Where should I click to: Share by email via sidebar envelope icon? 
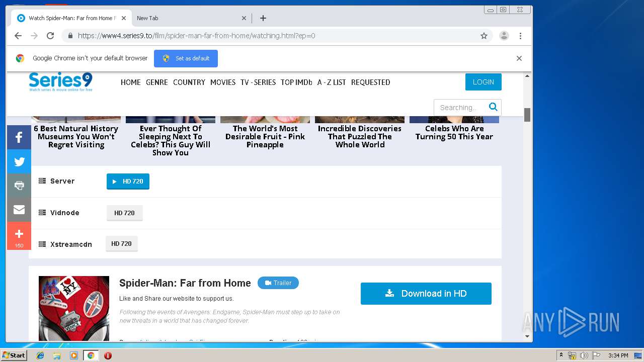19,210
